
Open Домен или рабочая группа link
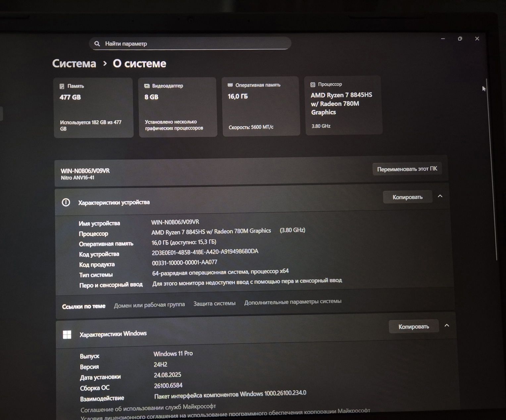149,305
